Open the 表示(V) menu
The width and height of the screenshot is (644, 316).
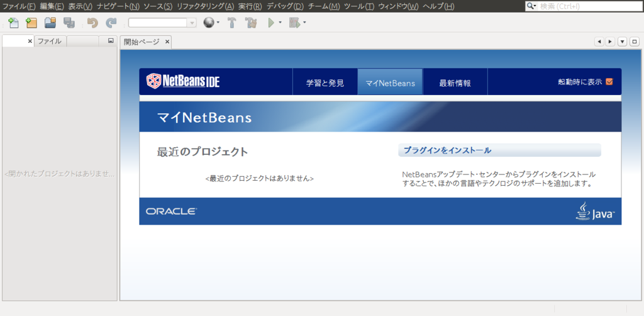pos(80,6)
